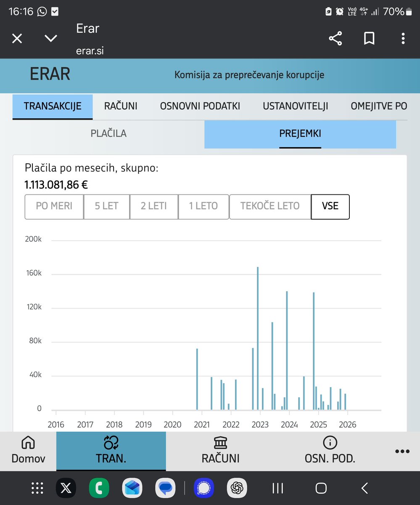420x505 pixels.
Task: Tap the recent apps navigation button
Action: point(278,488)
